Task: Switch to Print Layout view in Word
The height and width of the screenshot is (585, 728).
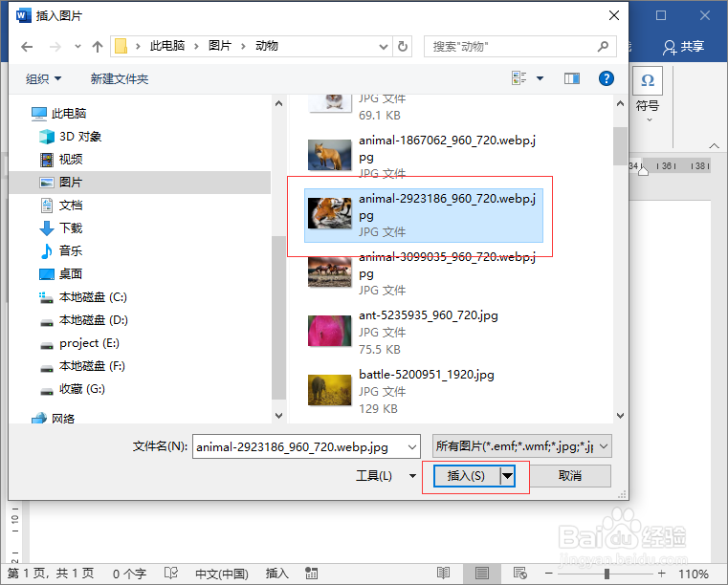Action: (481, 574)
